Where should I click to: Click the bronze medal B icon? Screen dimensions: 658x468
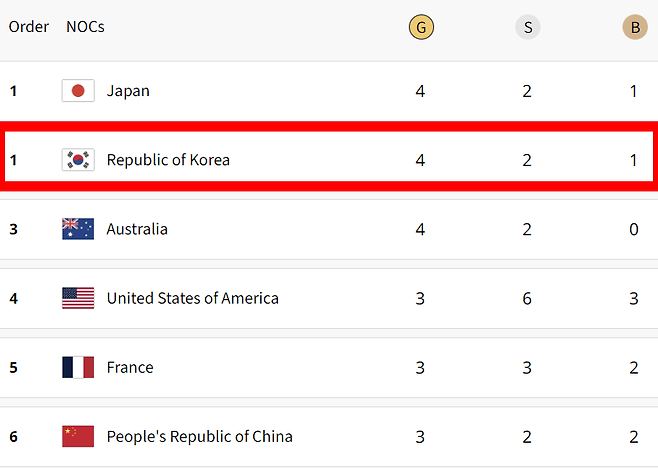click(634, 27)
